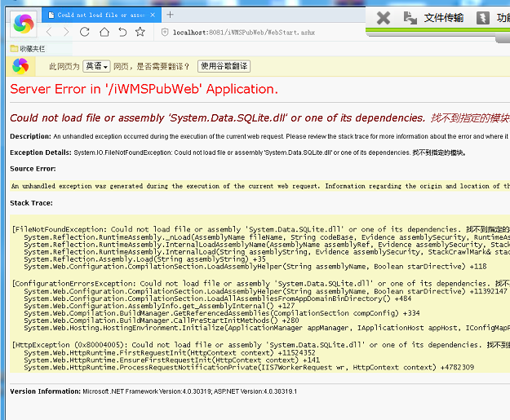The width and height of the screenshot is (510, 420).
Task: Click the translate bar logo icon
Action: tap(20, 66)
